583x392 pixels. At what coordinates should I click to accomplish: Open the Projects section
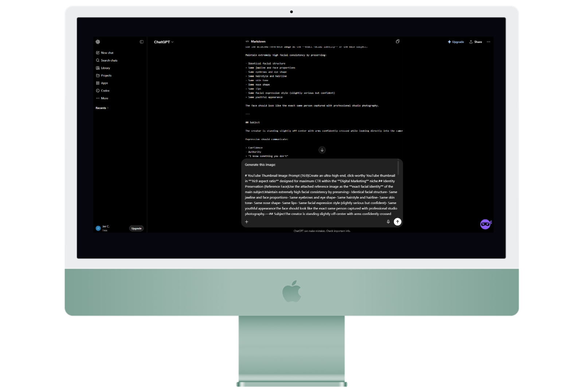click(103, 76)
